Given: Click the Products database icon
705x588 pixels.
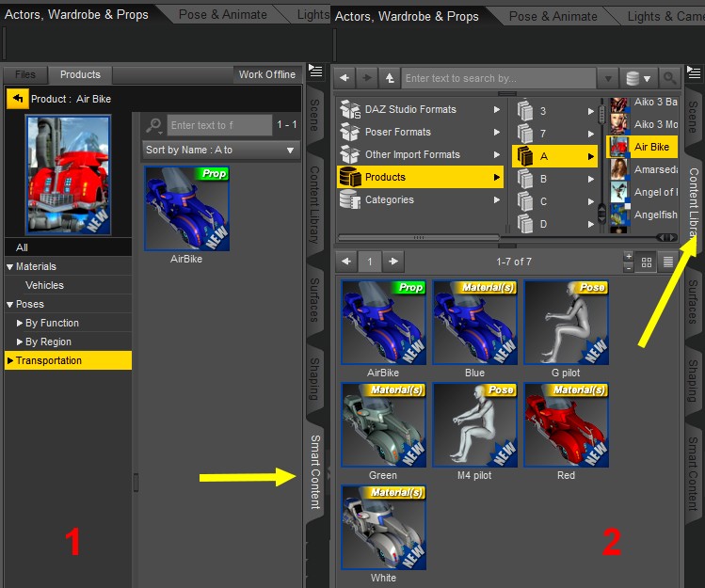Looking at the screenshot, I should click(350, 177).
